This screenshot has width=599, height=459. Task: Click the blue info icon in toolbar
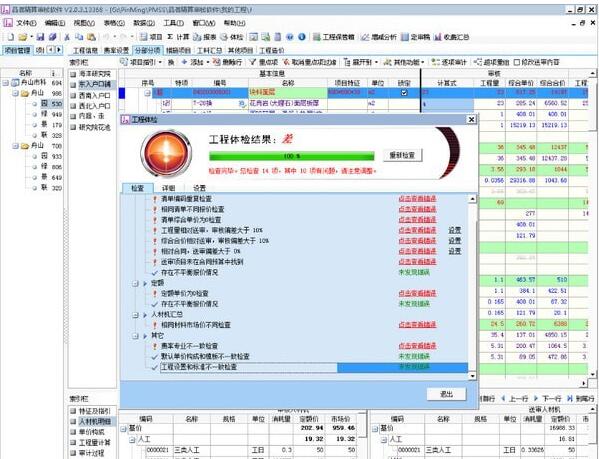click(302, 37)
